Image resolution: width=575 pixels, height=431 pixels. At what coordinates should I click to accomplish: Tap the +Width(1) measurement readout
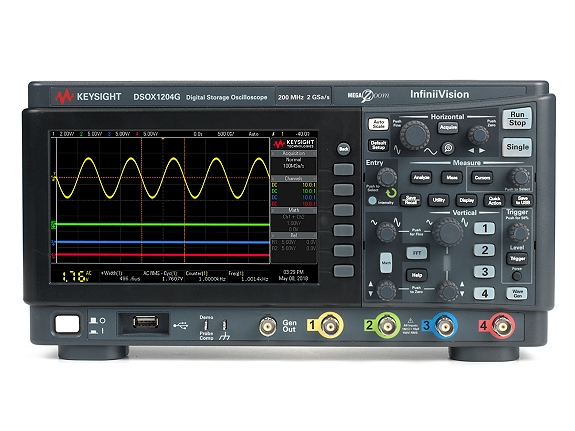[120, 276]
